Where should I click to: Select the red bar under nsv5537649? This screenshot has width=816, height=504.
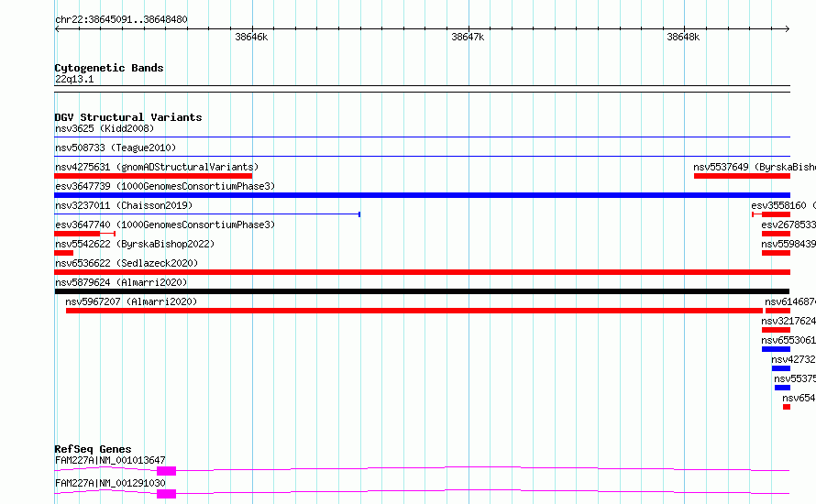[x=742, y=176]
